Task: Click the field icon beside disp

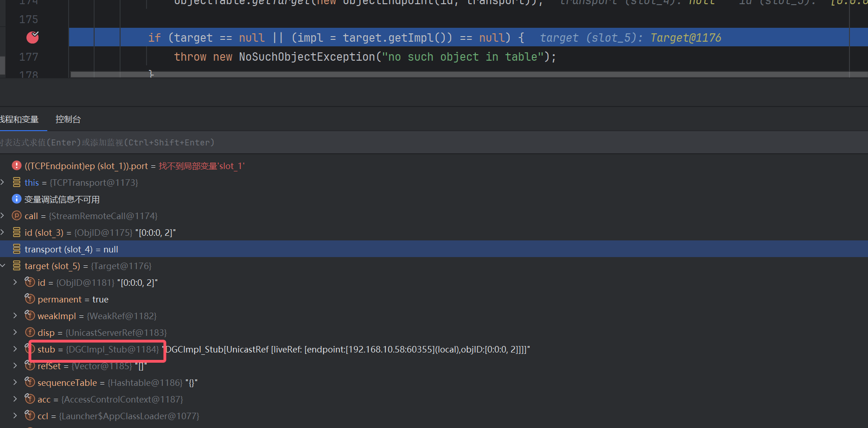Action: pyautogui.click(x=30, y=332)
